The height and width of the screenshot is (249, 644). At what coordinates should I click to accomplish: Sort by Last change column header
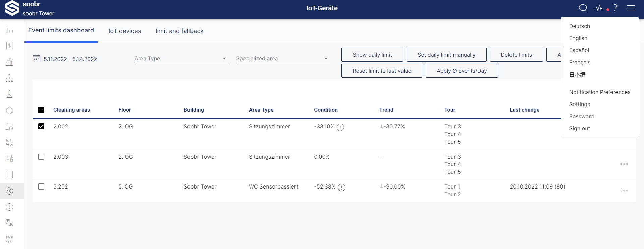click(x=524, y=110)
